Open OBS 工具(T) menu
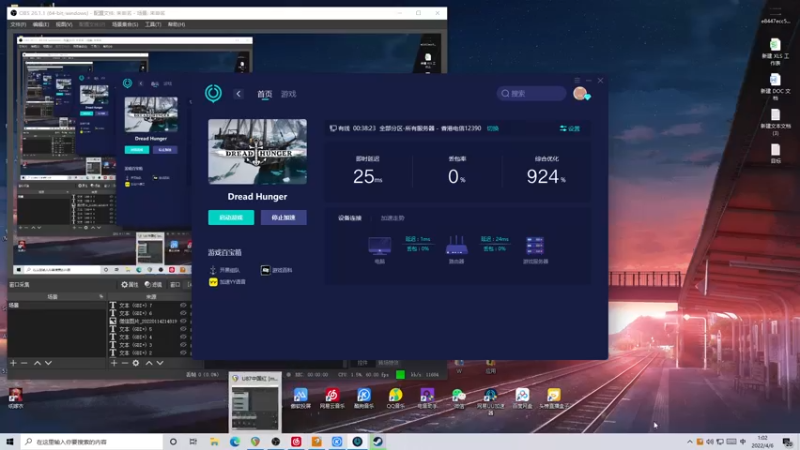 [x=153, y=24]
